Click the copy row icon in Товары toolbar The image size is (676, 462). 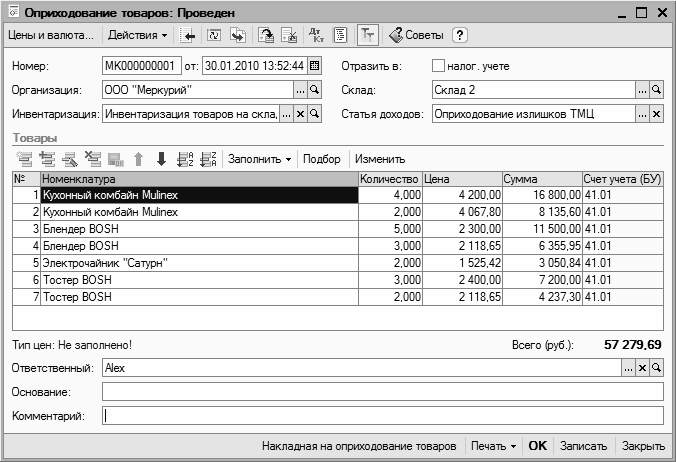pyautogui.click(x=47, y=159)
